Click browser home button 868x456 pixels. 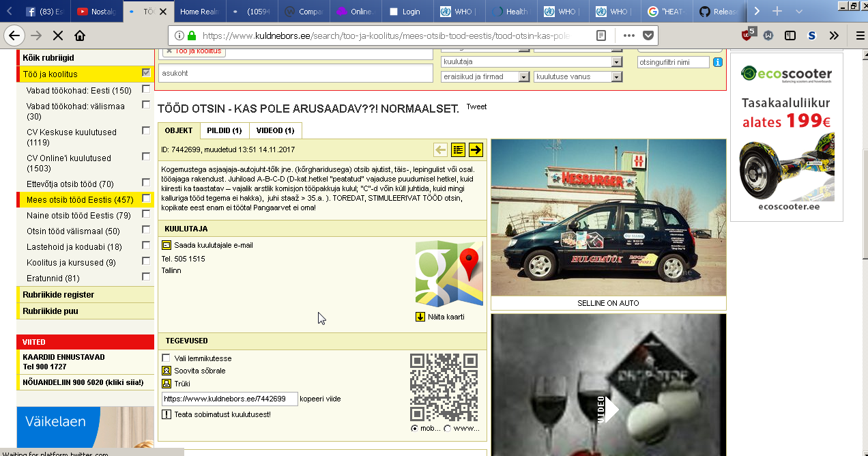point(80,36)
